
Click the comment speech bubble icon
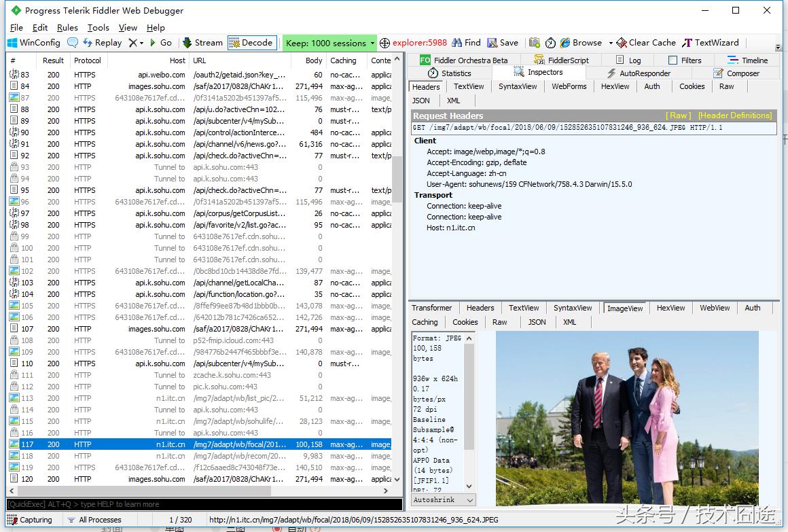tap(73, 43)
